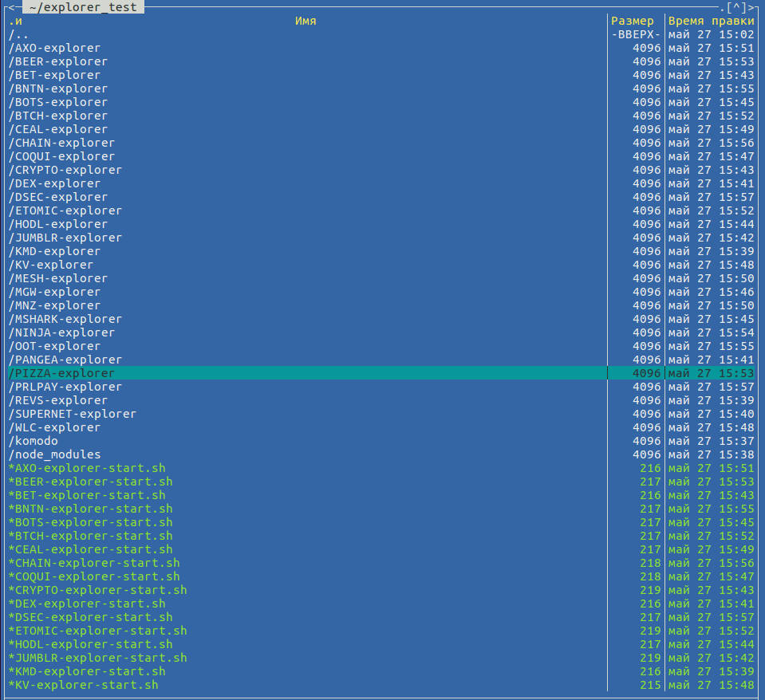Click the ~/explorer_test path title
The width and height of the screenshot is (765, 700).
83,7
